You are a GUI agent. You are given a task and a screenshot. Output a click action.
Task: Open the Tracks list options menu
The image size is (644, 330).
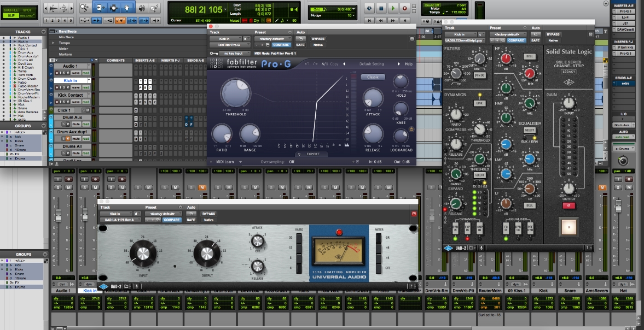[x=44, y=32]
